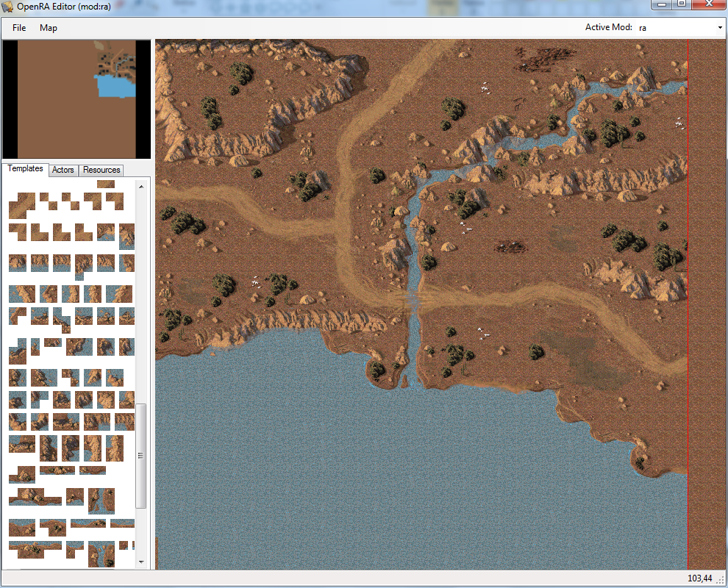
Task: Switch to the Templates tab
Action: [x=25, y=169]
